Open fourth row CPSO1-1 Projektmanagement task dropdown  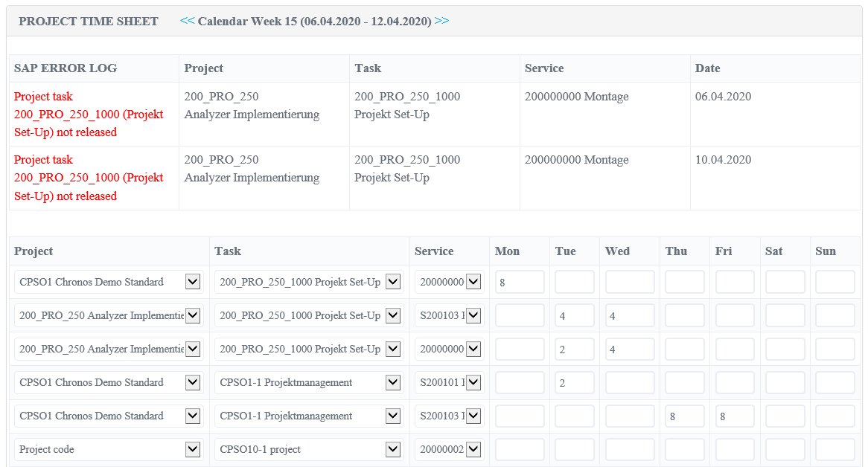[x=393, y=382]
